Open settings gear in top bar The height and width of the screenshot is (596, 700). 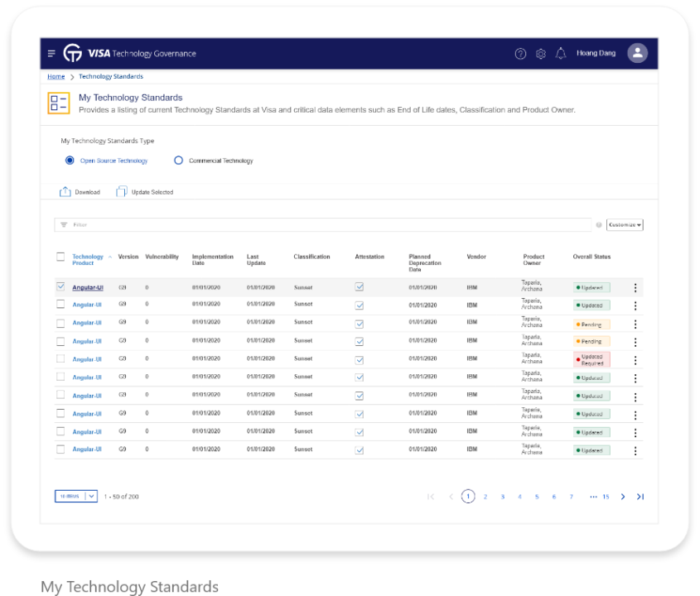coord(541,54)
